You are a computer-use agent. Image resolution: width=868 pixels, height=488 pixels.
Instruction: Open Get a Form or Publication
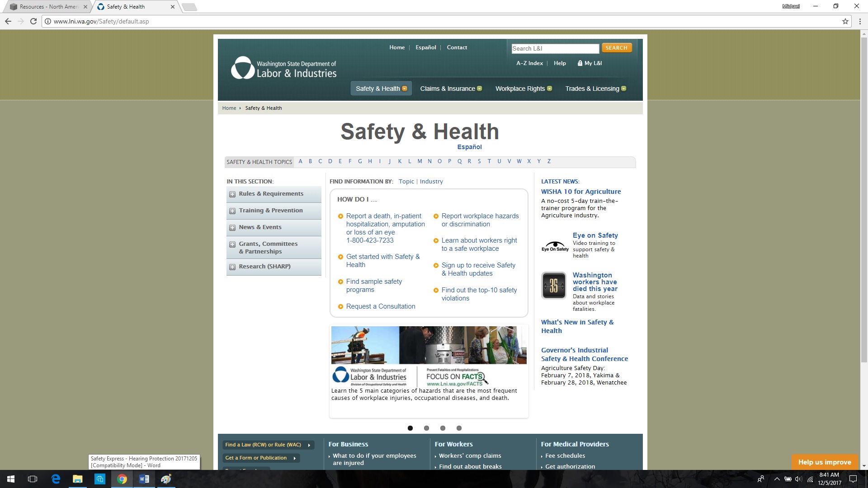(261, 458)
